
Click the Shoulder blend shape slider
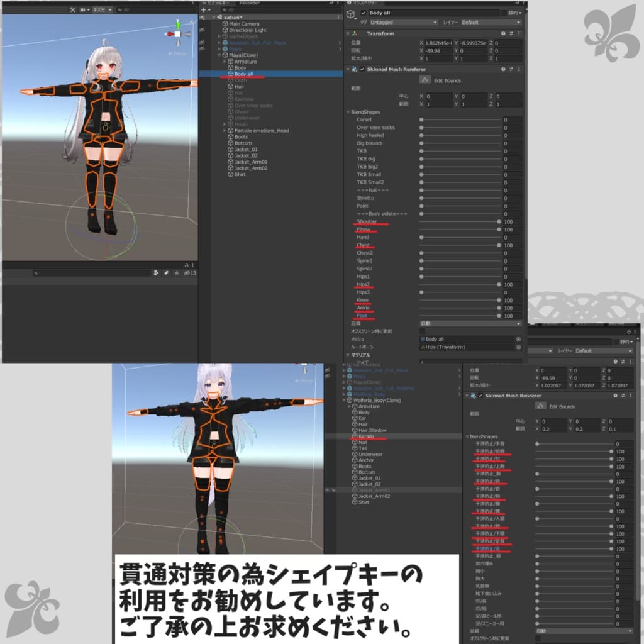[460, 222]
